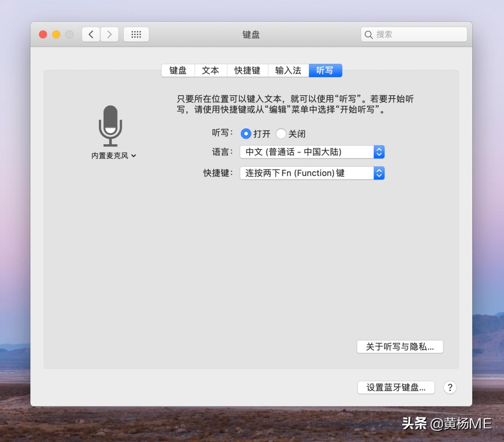504x442 pixels.
Task: Switch to the 键盘 tab
Action: (x=177, y=70)
